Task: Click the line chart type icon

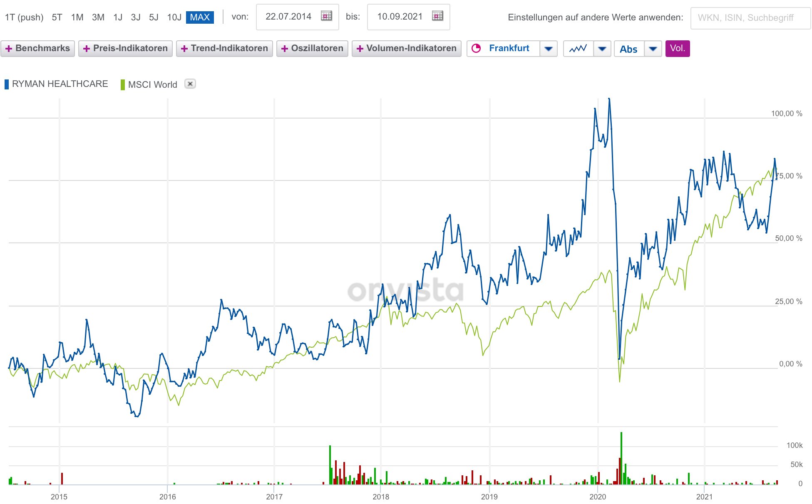Action: 578,49
